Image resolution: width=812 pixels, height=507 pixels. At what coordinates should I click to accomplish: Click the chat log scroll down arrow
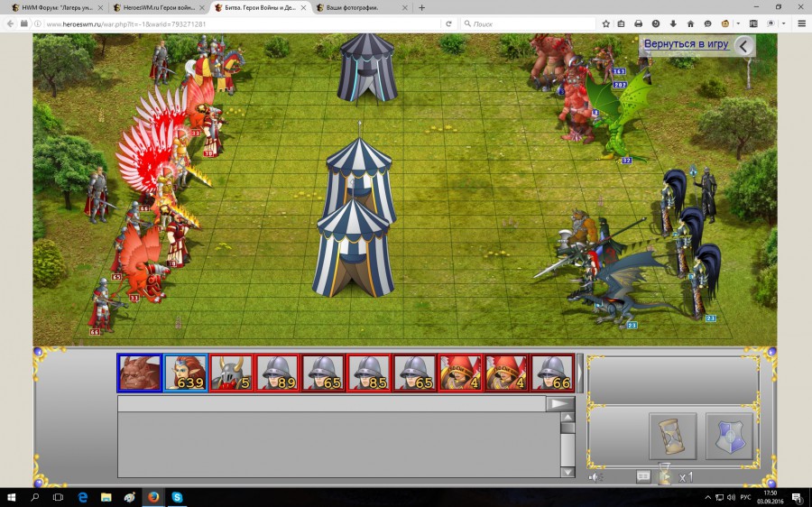567,471
